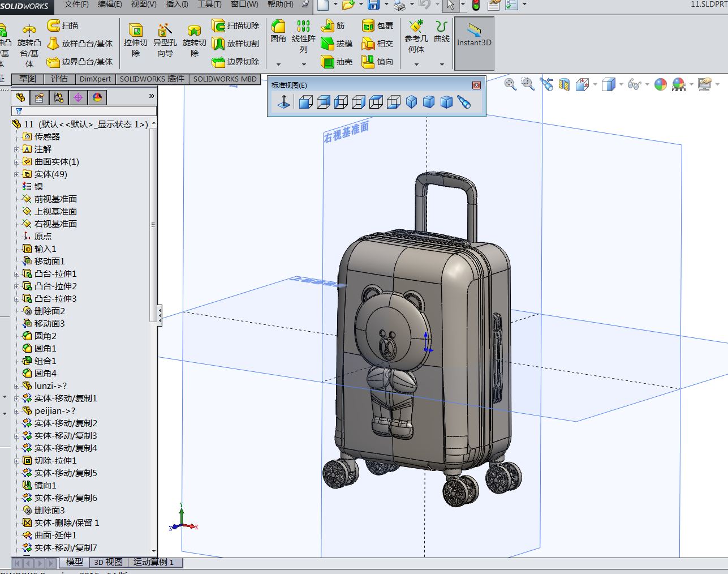Activate the 拉伸切除 extruded cut tool

coord(136,40)
